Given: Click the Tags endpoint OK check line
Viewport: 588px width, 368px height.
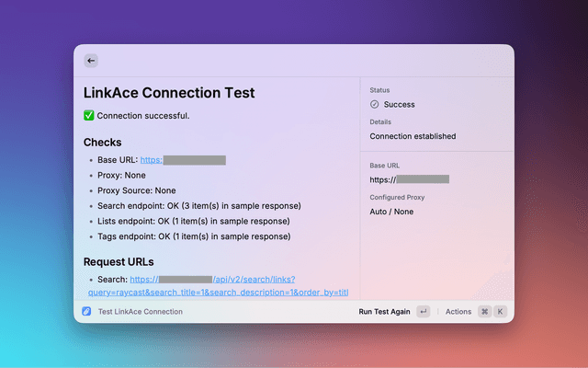Looking at the screenshot, I should (194, 236).
